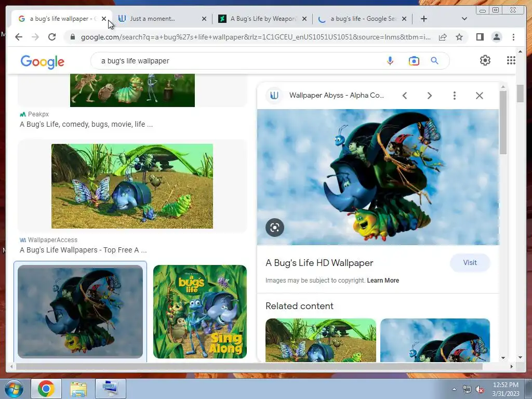This screenshot has width=532, height=399.
Task: Open the 'Sing Along' poster thumbnail
Action: (x=200, y=312)
